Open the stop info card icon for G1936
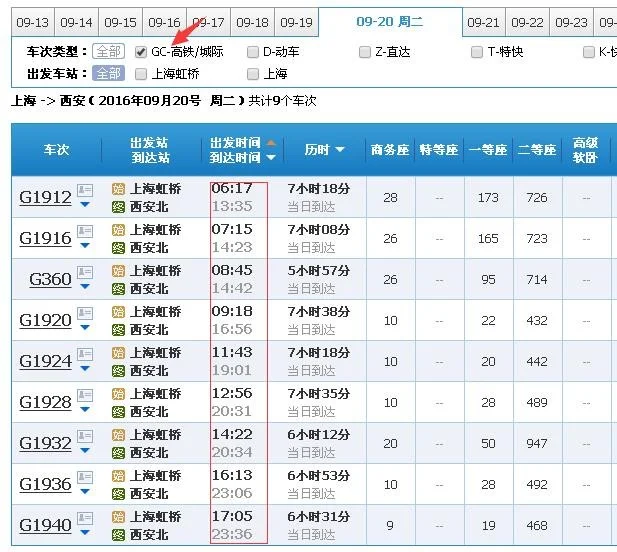The height and width of the screenshot is (552, 617). coord(85,478)
